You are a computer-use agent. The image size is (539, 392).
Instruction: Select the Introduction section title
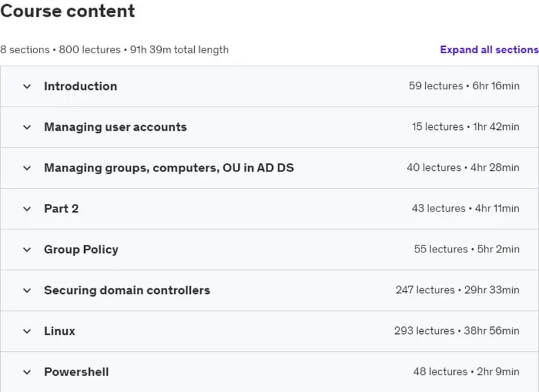point(80,86)
